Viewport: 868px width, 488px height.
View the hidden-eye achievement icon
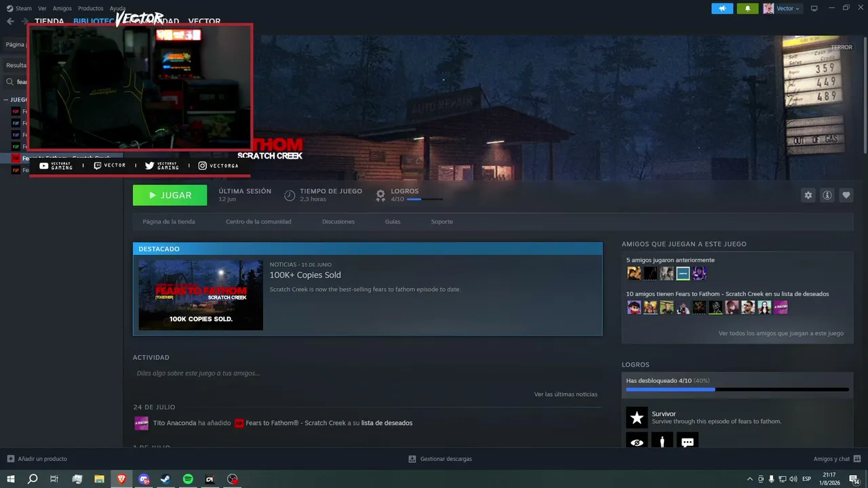click(637, 441)
